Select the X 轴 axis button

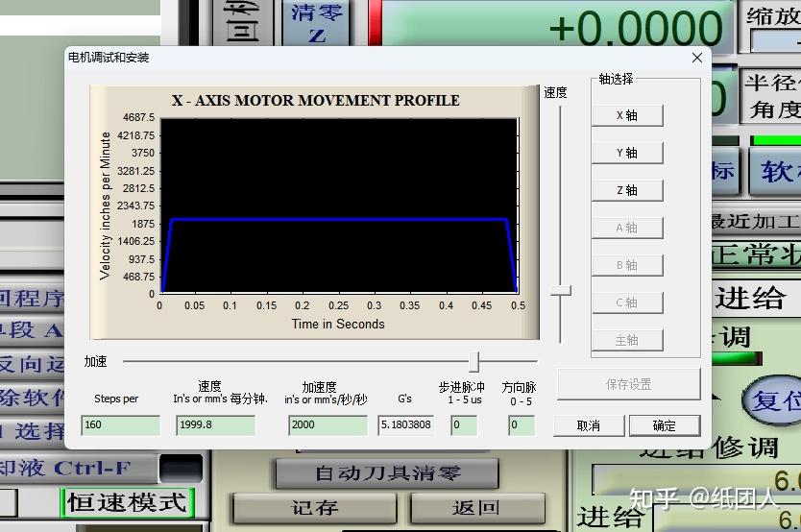tap(627, 115)
